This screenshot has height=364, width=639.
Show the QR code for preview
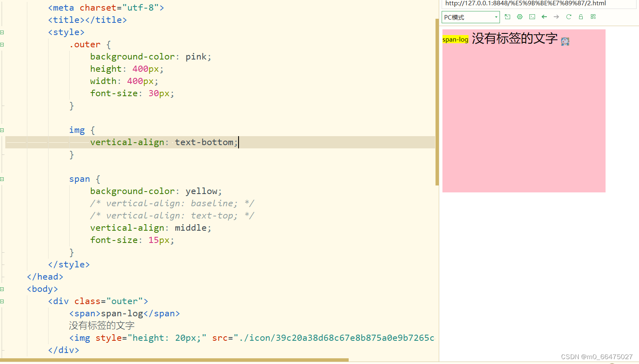[593, 17]
